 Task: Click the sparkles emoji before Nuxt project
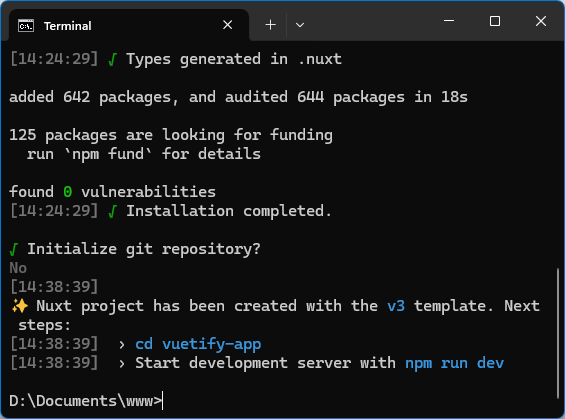point(20,306)
